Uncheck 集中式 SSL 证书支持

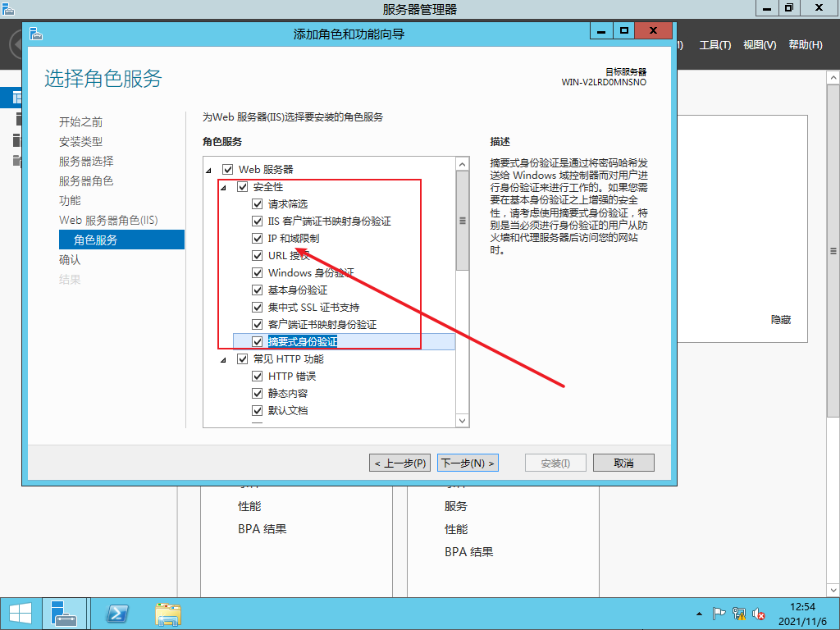click(x=257, y=307)
